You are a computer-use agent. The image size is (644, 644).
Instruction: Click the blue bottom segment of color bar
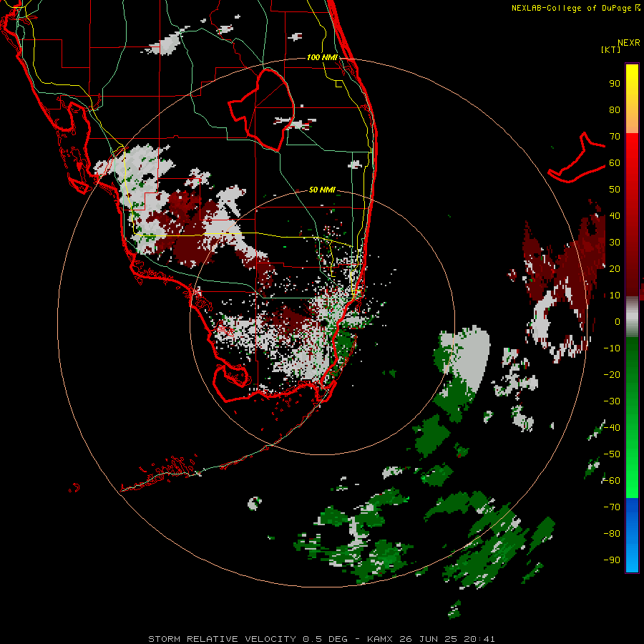coord(632,535)
